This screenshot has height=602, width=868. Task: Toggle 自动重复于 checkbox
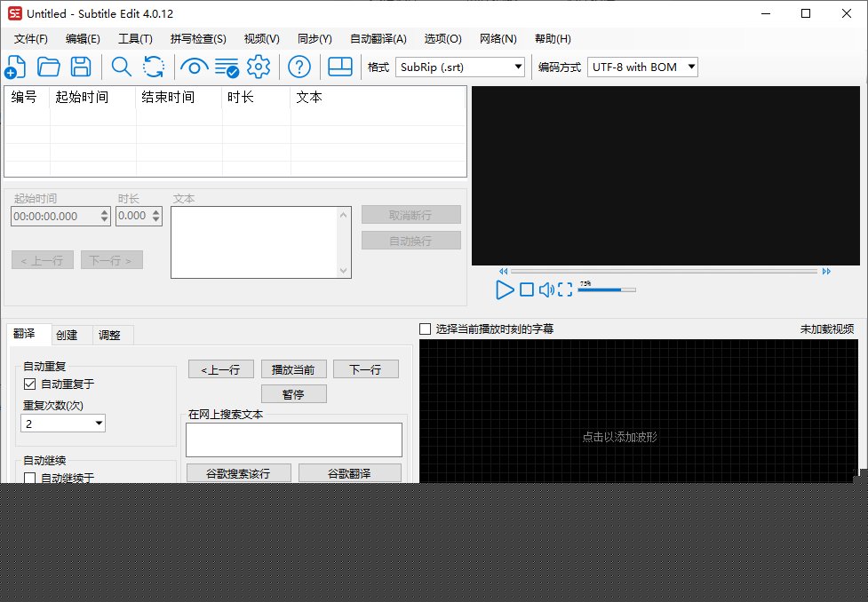[30, 384]
